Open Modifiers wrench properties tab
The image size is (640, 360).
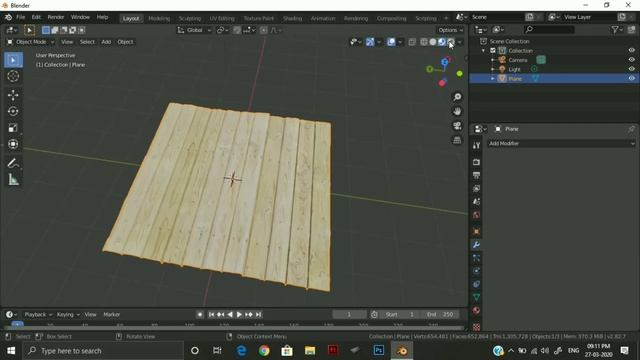(x=476, y=245)
